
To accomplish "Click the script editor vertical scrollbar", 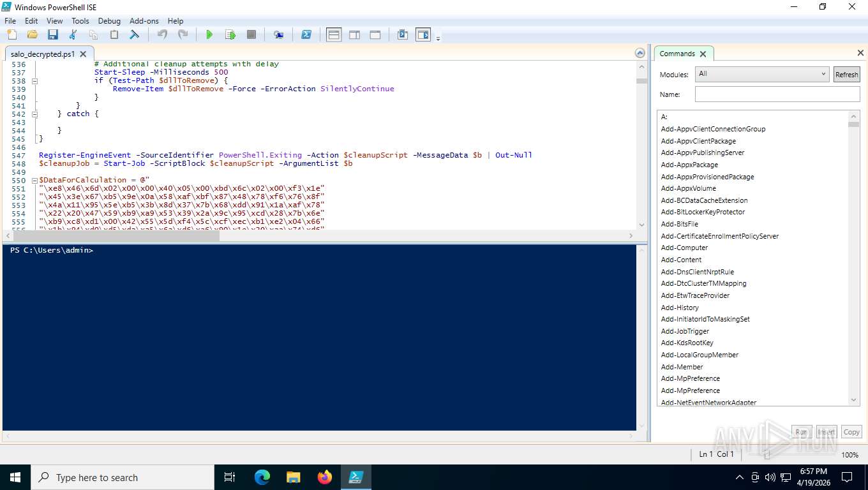I will click(641, 145).
